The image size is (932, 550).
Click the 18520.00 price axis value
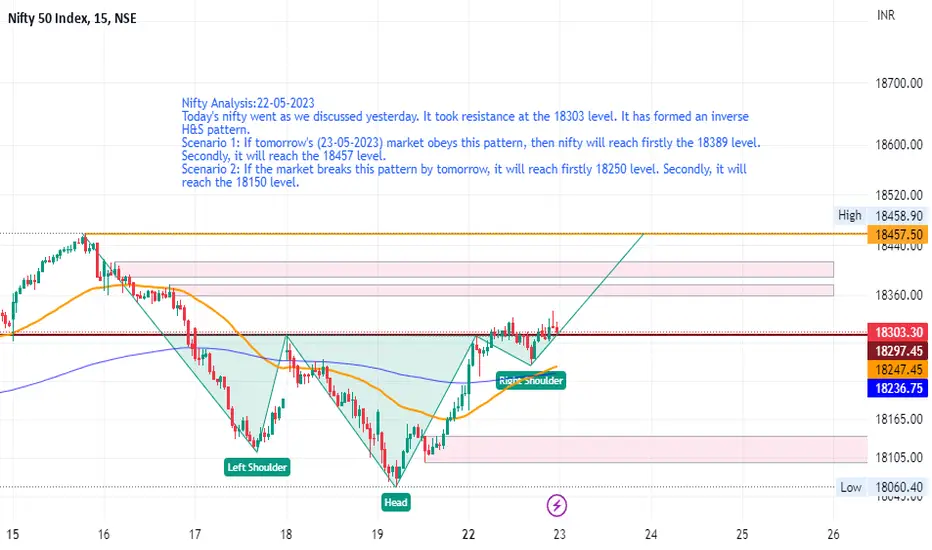pos(899,195)
